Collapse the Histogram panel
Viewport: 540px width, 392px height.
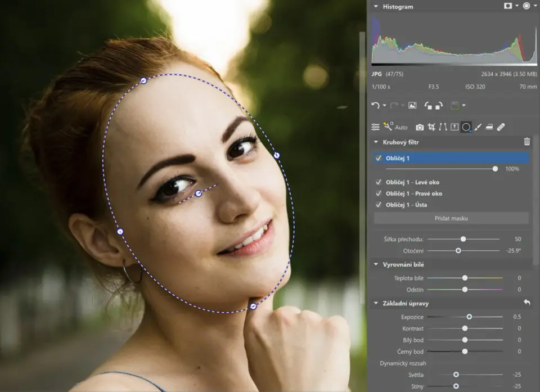[x=376, y=7]
